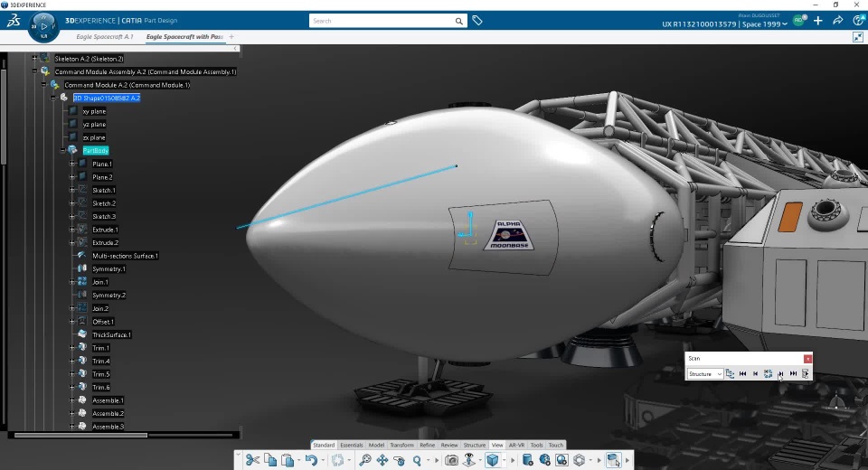
Task: Select the Rotate view hand tool
Action: 399,459
